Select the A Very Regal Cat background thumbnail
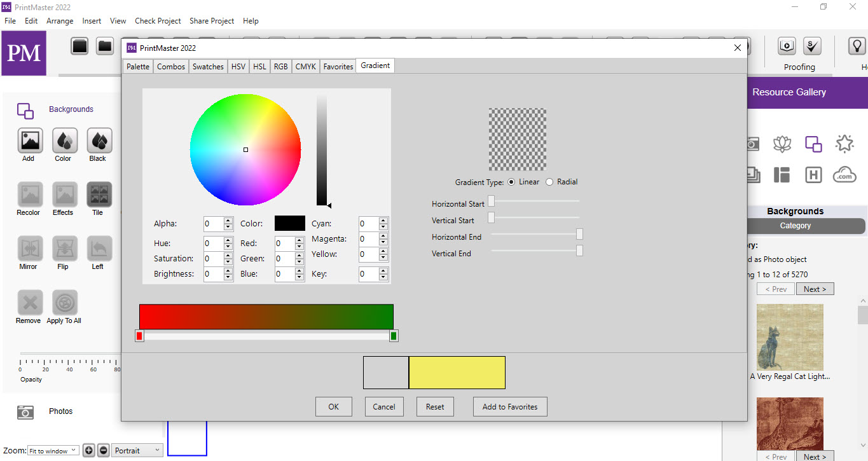 pyautogui.click(x=790, y=337)
